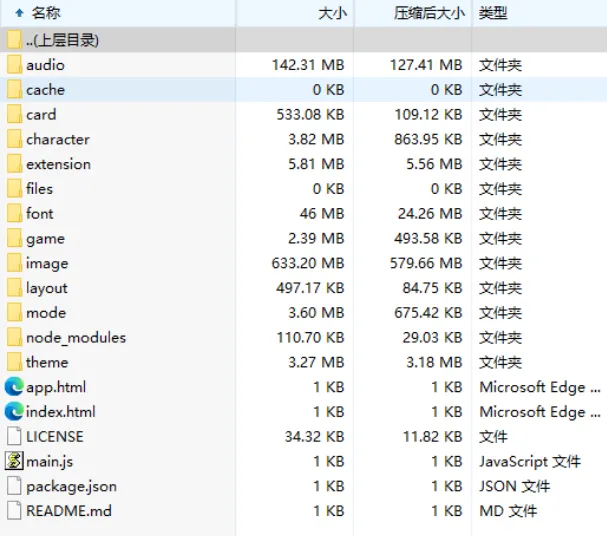
Task: Select the character folder name
Action: click(x=58, y=139)
